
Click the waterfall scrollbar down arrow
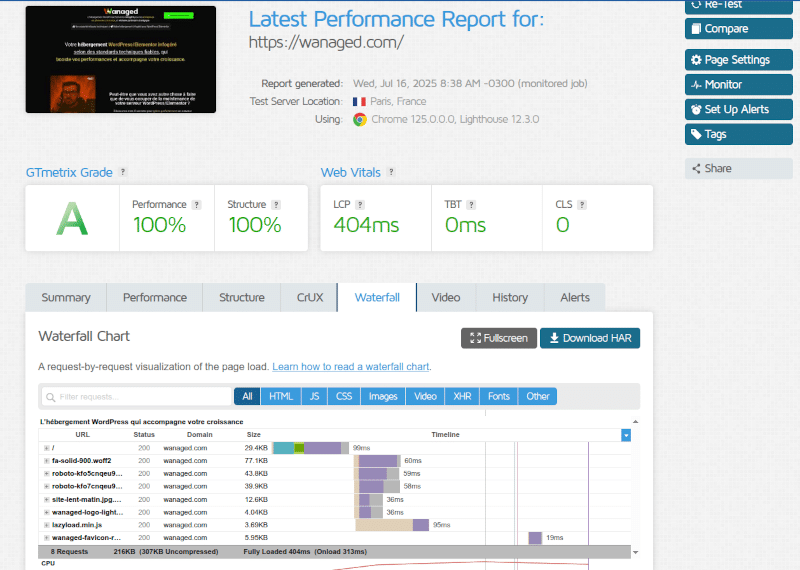click(635, 552)
